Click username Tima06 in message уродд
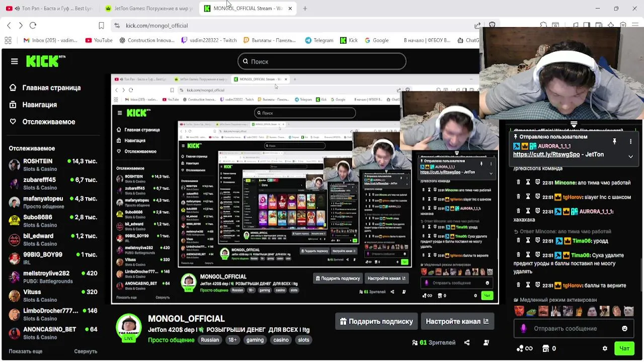The width and height of the screenshot is (644, 362). coord(582,241)
